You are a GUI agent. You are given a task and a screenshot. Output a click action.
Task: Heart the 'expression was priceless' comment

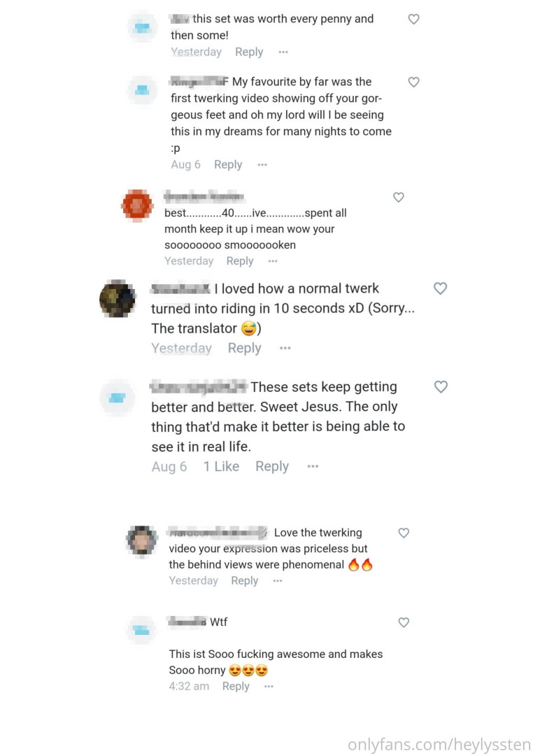(404, 533)
